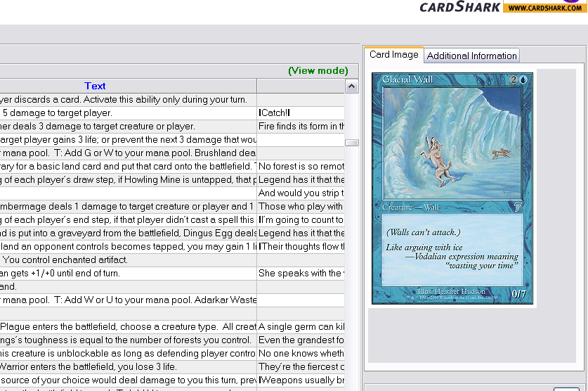
Task: Select 'You control enchanted artifact' row
Action: [x=129, y=260]
